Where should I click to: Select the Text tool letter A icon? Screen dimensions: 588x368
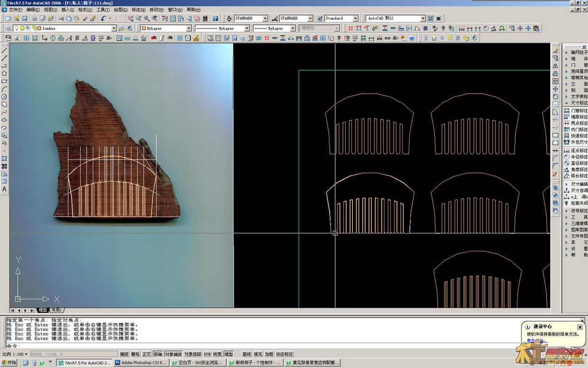[4, 189]
